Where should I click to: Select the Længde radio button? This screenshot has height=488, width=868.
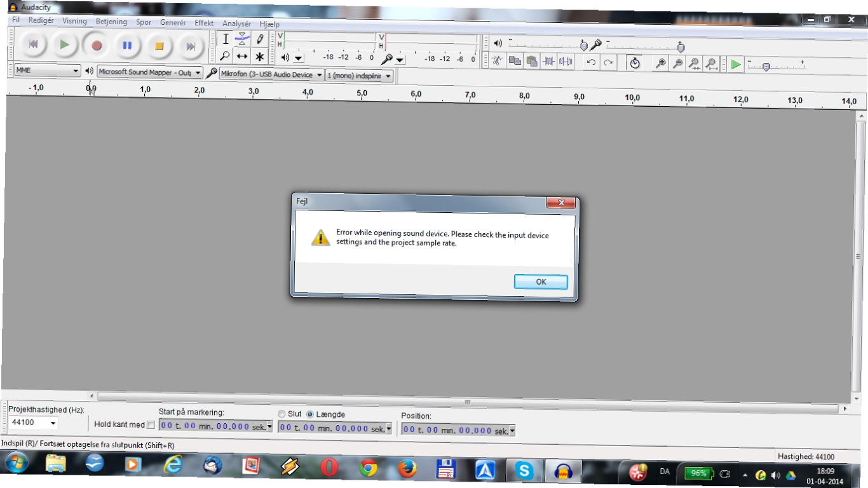coord(310,414)
